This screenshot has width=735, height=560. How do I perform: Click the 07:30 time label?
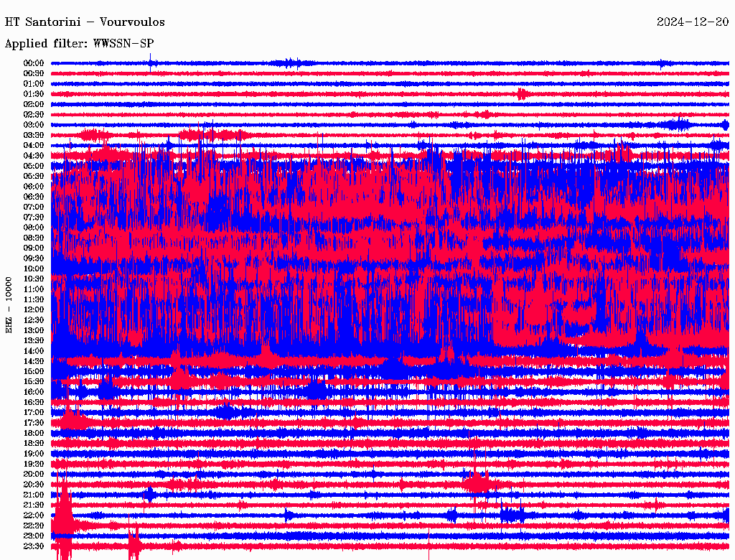pyautogui.click(x=34, y=218)
